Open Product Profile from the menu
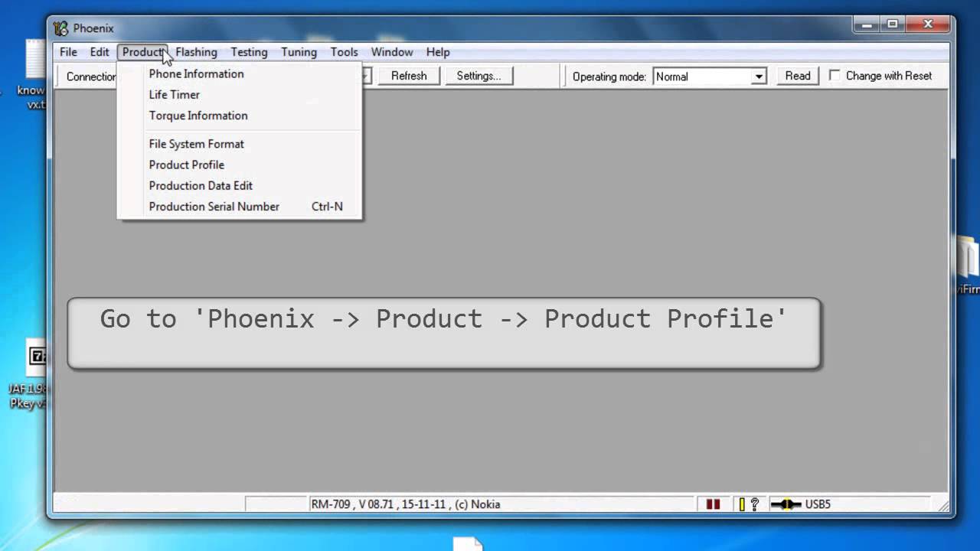This screenshot has width=980, height=551. pos(239,165)
